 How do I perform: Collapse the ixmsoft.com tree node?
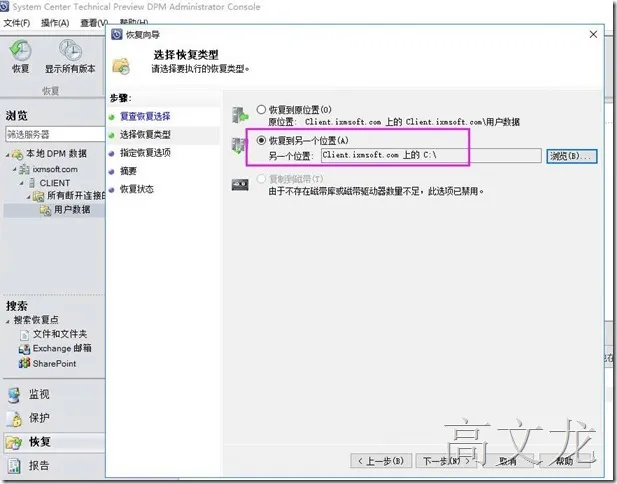15,170
